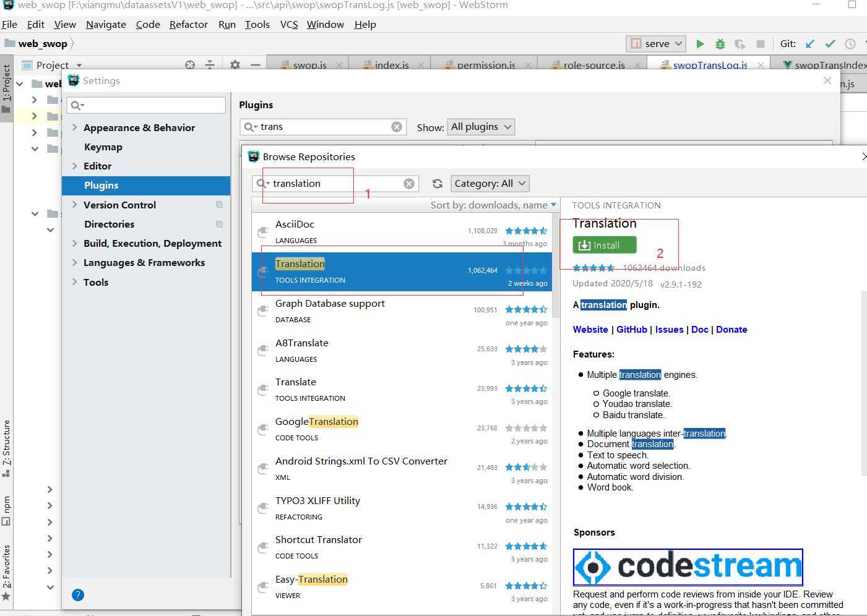Click the 'translation' repository search field
Viewport: 867px width, 616px height.
335,184
